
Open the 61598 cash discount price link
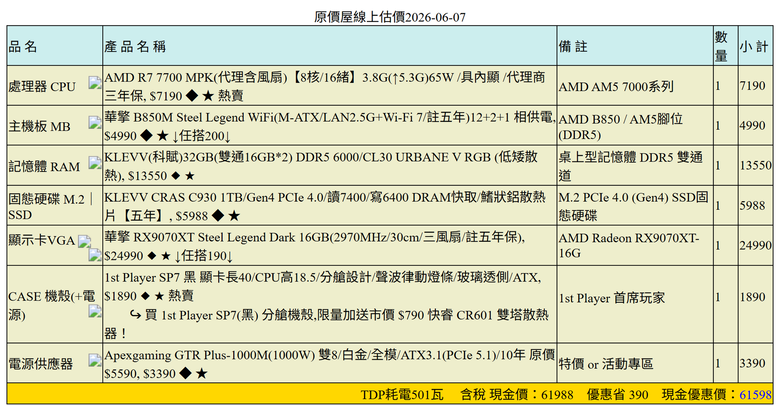pyautogui.click(x=755, y=395)
